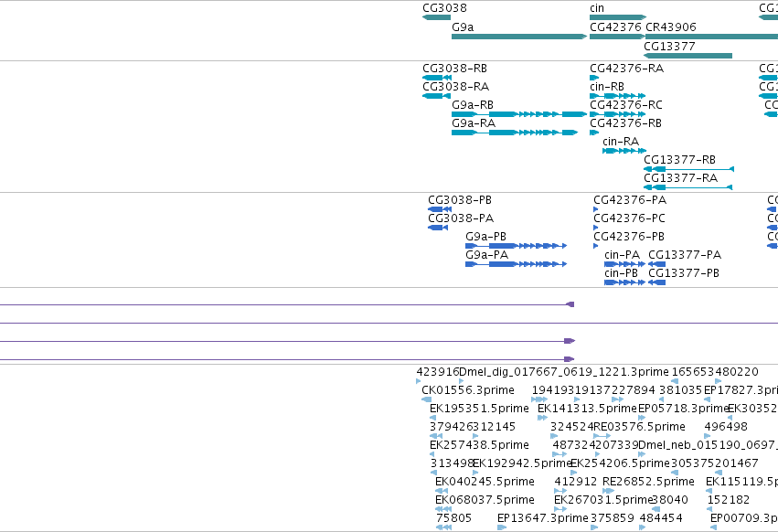Select CG13377-PB protein feature
Viewport: 778px width, 532px height.
[657, 282]
